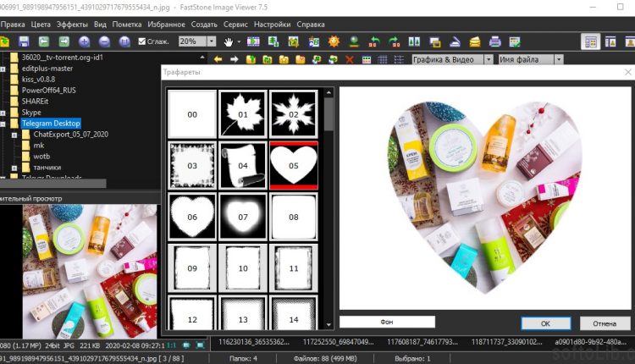Screen dimensions: 635x364
Task: Open the sun-shaped adjust lighting icon
Action: (x=334, y=41)
